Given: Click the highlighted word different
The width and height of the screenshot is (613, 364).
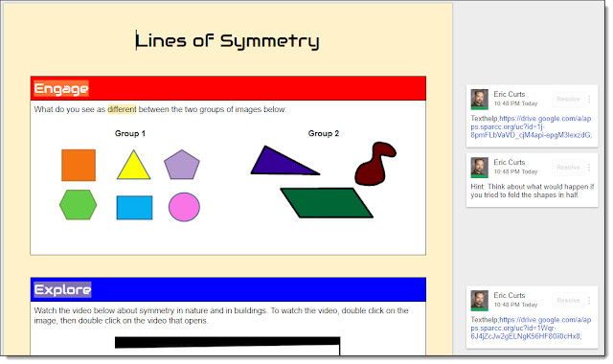Looking at the screenshot, I should (x=122, y=109).
